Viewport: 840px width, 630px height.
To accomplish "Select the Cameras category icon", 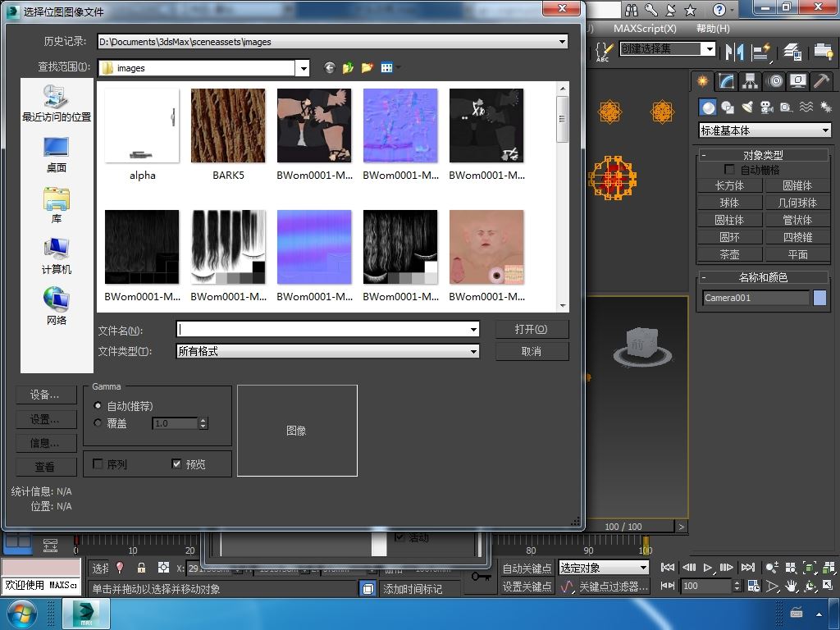I will point(767,107).
